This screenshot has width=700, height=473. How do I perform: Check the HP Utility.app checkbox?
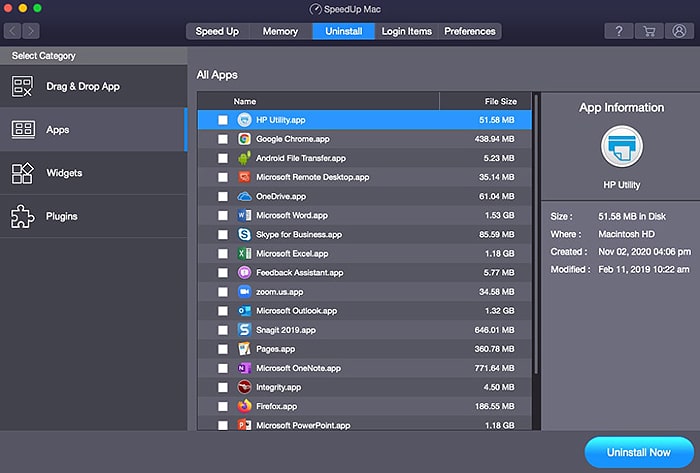click(x=223, y=120)
